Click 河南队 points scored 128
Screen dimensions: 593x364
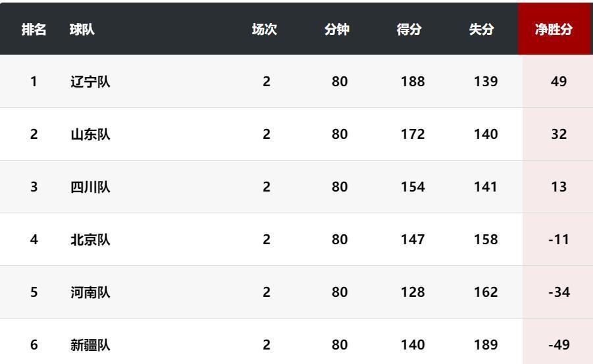(x=413, y=292)
